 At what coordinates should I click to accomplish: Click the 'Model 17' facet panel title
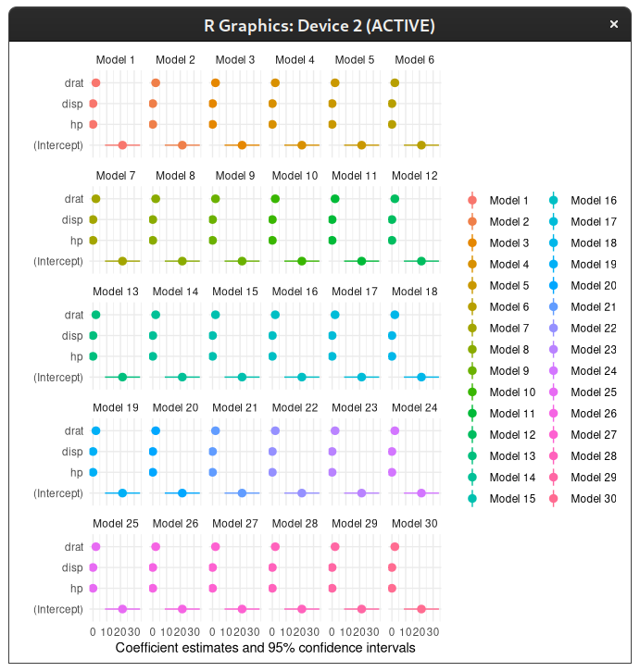pyautogui.click(x=355, y=292)
